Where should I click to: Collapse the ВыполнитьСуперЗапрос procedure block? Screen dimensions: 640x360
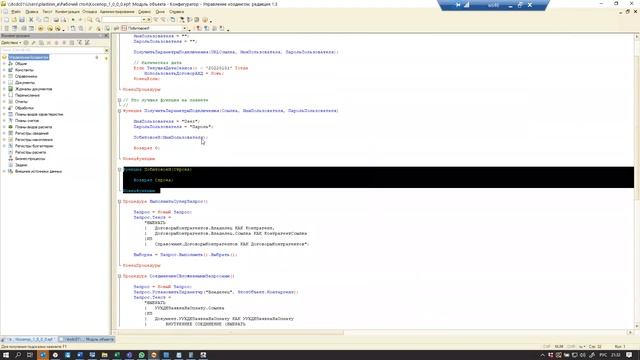119,202
